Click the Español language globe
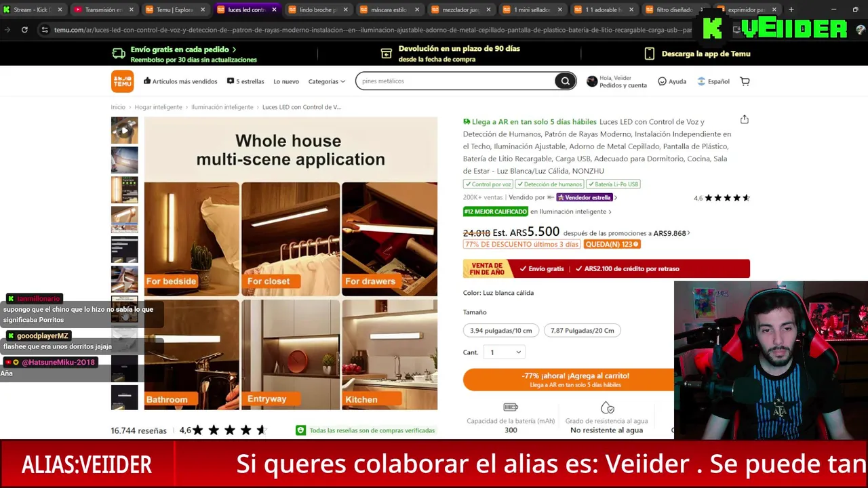Viewport: 868px width, 488px height. [701, 81]
